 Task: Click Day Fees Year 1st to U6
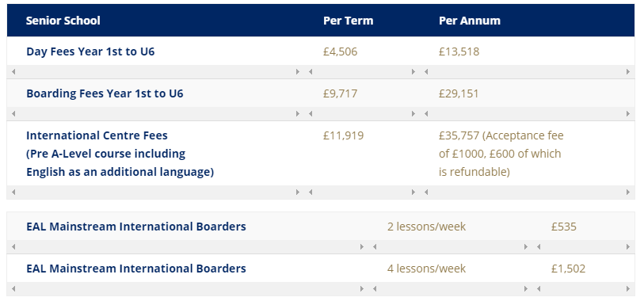[90, 51]
